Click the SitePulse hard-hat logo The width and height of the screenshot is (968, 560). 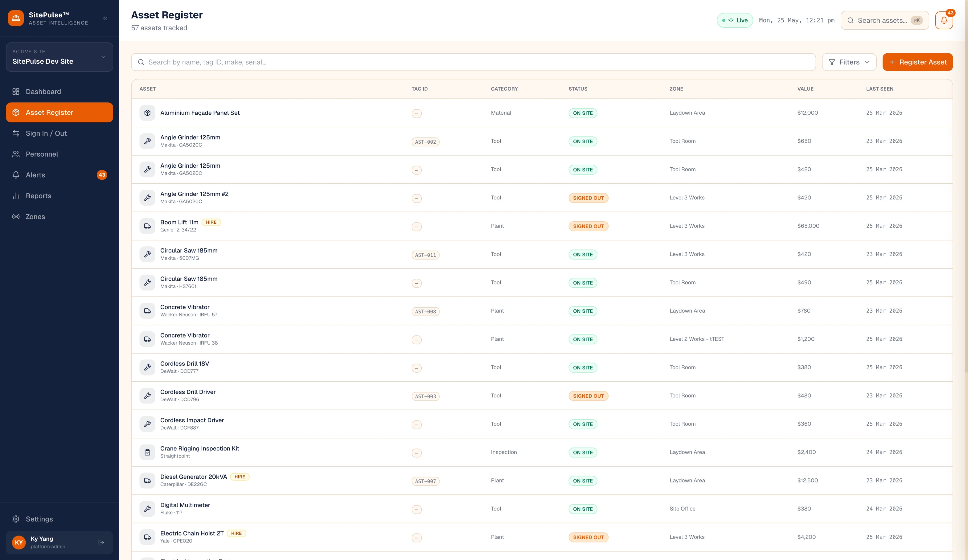pyautogui.click(x=16, y=18)
